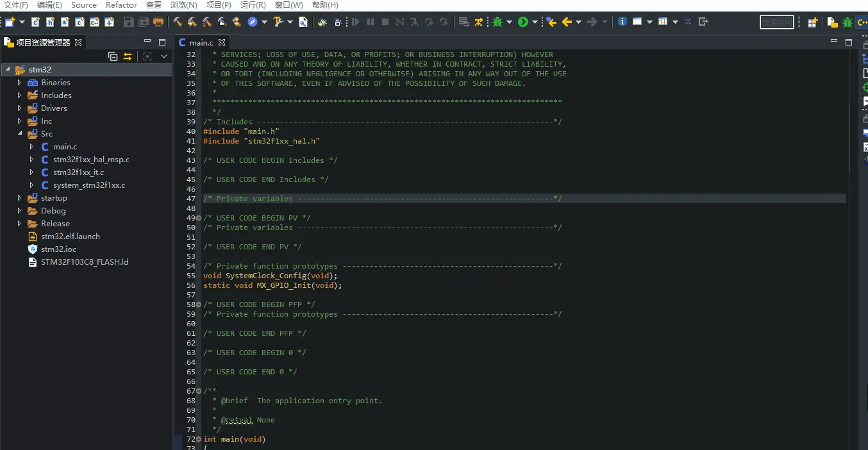Select the Release folder
The width and height of the screenshot is (868, 450).
pyautogui.click(x=55, y=223)
